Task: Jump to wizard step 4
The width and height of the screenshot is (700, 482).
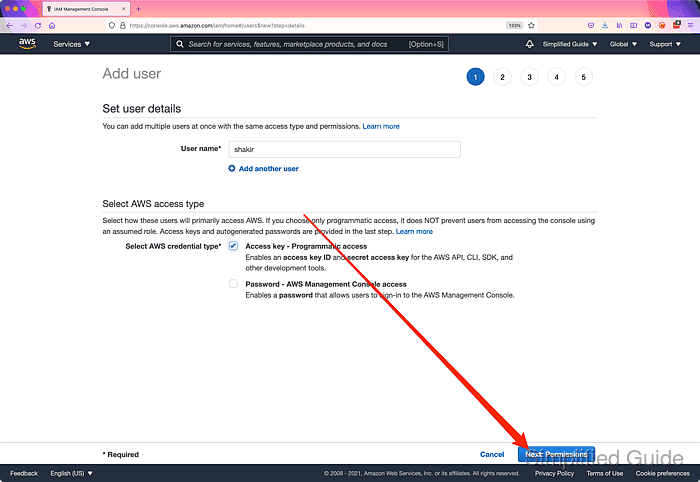Action: (x=556, y=77)
